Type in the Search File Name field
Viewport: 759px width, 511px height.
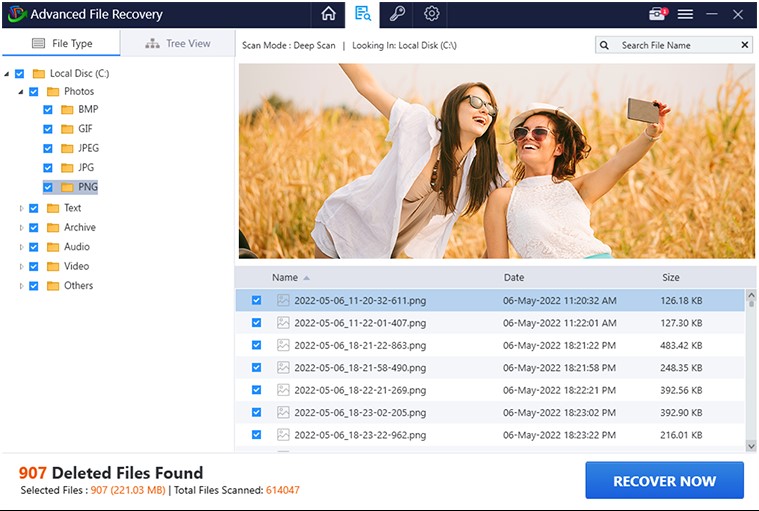click(676, 45)
